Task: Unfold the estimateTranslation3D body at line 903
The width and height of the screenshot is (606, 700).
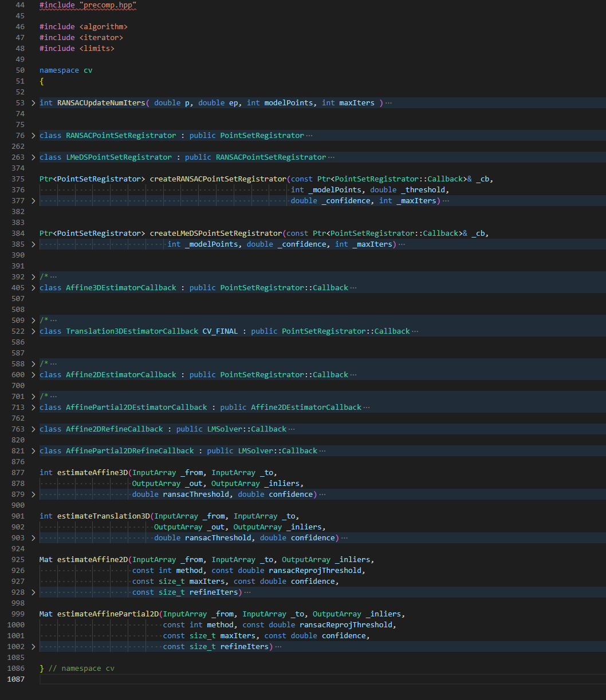Action: (x=33, y=538)
